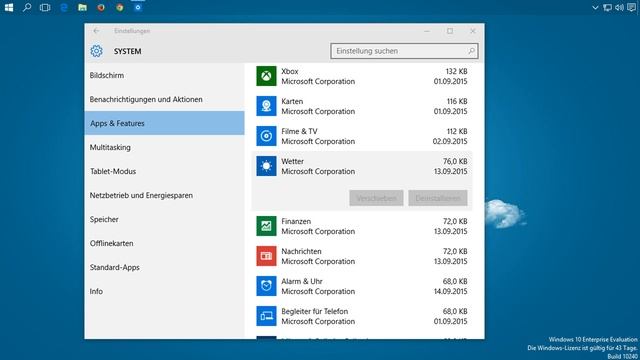
Task: Select the Finanzen app name
Action: (x=296, y=221)
